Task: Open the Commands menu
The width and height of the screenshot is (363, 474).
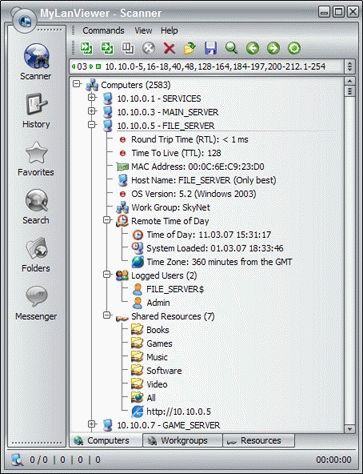Action: click(103, 31)
